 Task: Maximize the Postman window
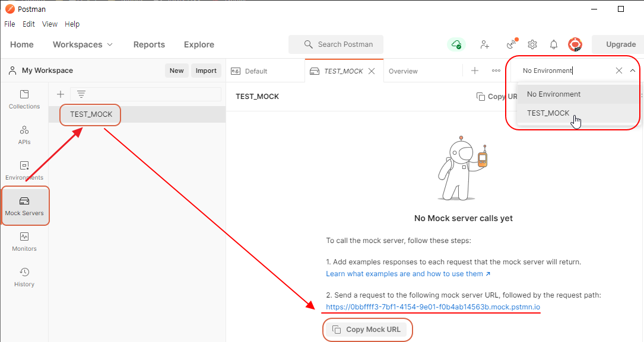(621, 9)
